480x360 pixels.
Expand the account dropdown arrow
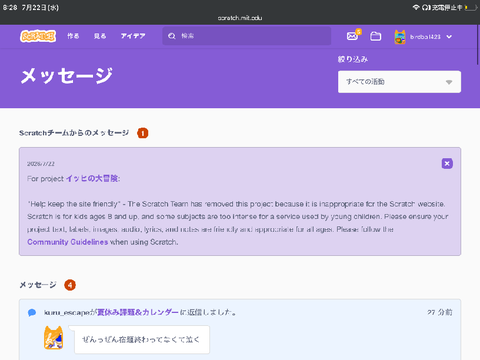point(449,37)
